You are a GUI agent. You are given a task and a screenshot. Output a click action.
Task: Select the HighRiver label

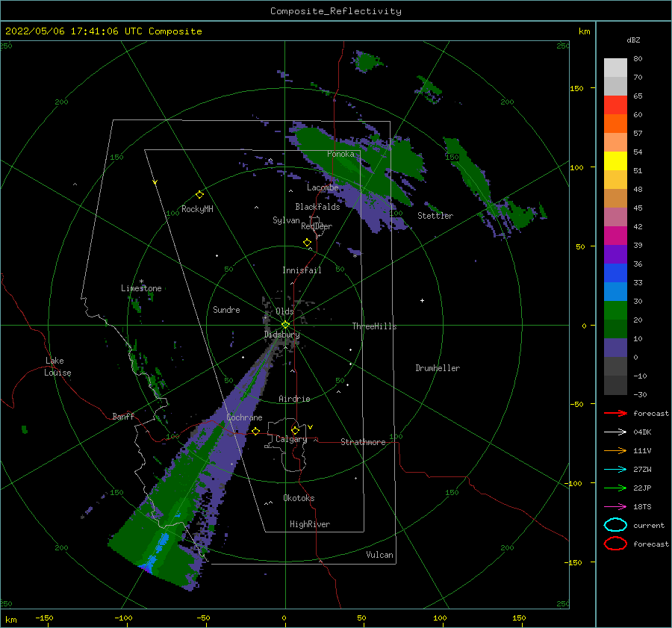(x=310, y=524)
